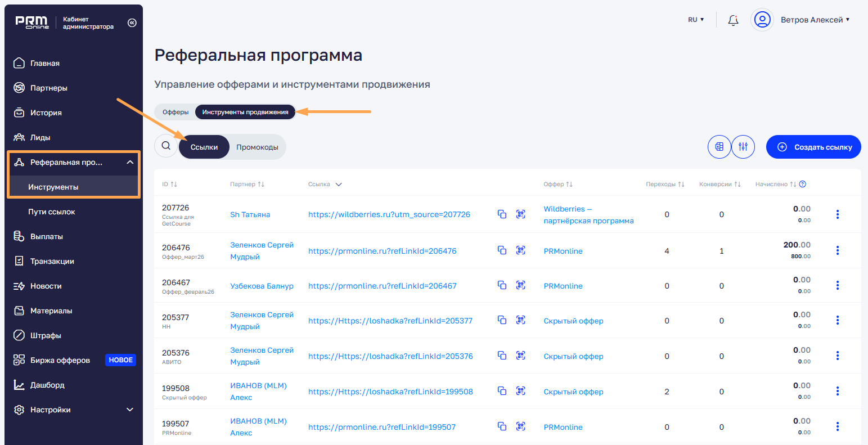
Task: Open filter settings sliders icon
Action: [743, 147]
